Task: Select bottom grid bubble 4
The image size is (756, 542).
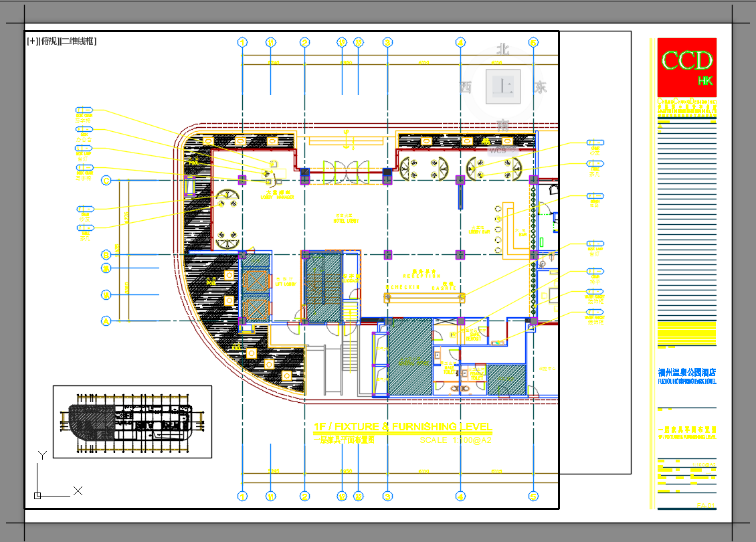Action: click(460, 496)
